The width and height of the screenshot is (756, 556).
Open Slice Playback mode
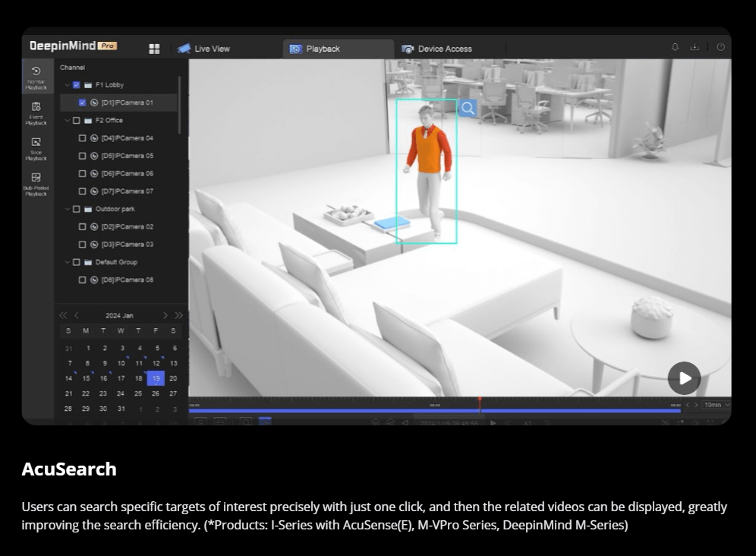coord(36,148)
